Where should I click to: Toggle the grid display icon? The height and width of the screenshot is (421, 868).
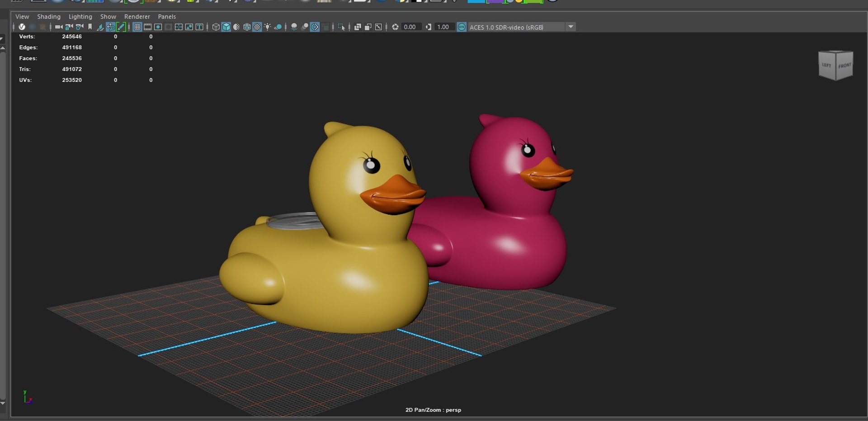pyautogui.click(x=137, y=27)
